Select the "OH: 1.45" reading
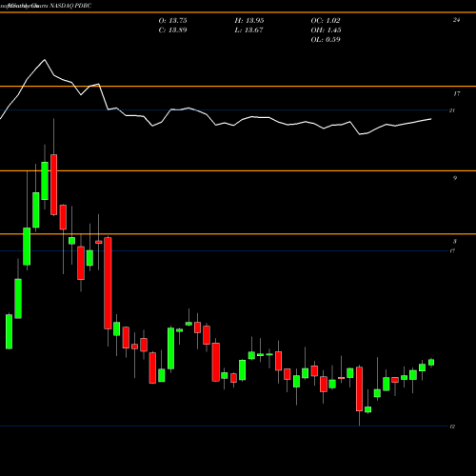Image resolution: width=476 pixels, height=476 pixels. pos(326,30)
